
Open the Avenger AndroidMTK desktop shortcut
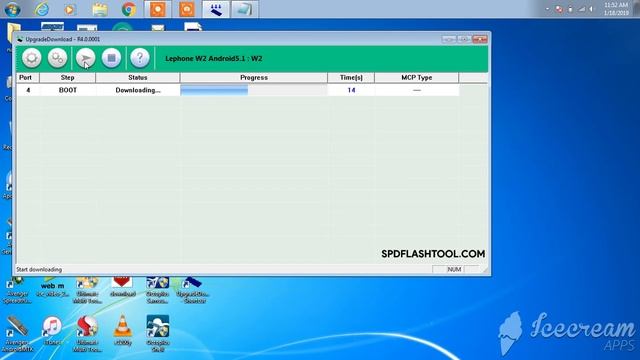17,333
